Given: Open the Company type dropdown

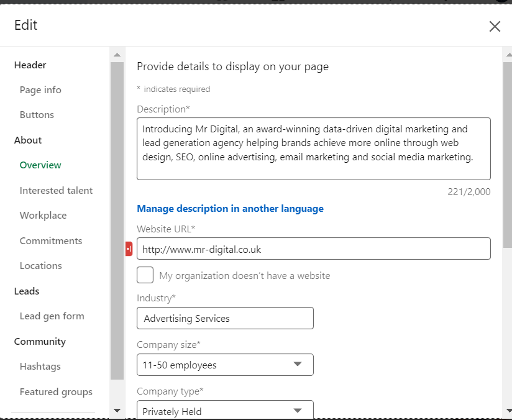Looking at the screenshot, I should click(x=225, y=411).
